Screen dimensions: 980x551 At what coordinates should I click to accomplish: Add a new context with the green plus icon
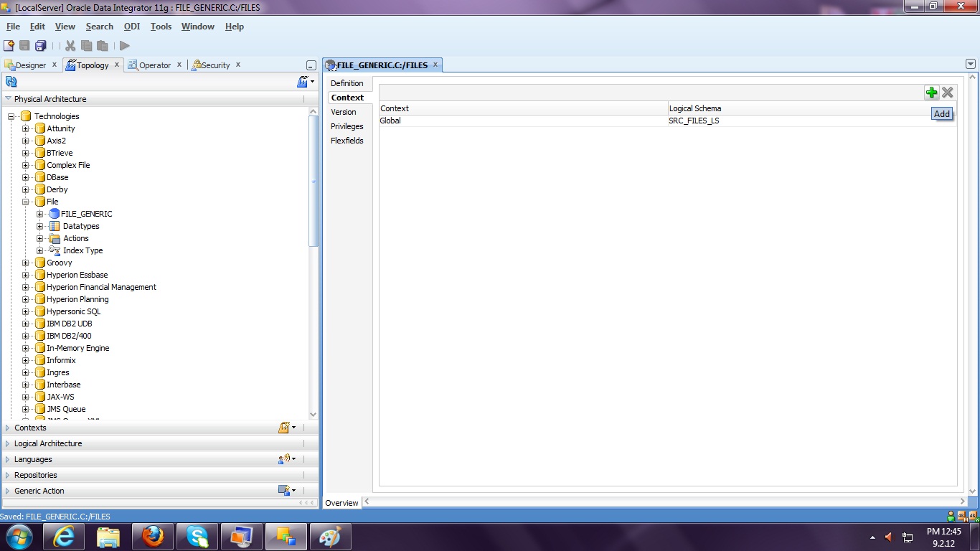click(931, 92)
